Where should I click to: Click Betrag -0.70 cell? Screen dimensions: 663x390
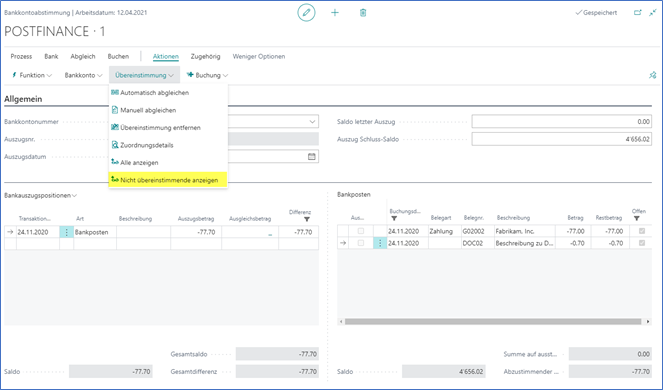coord(573,243)
